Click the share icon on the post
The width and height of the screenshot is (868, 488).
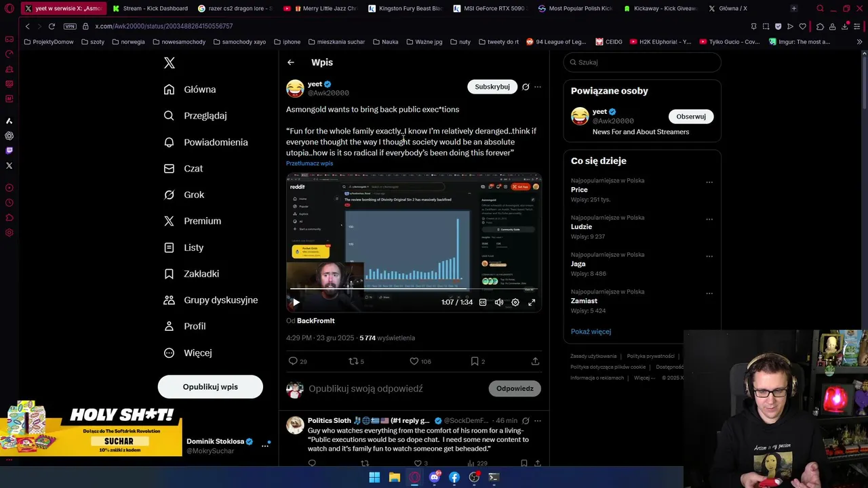(535, 361)
